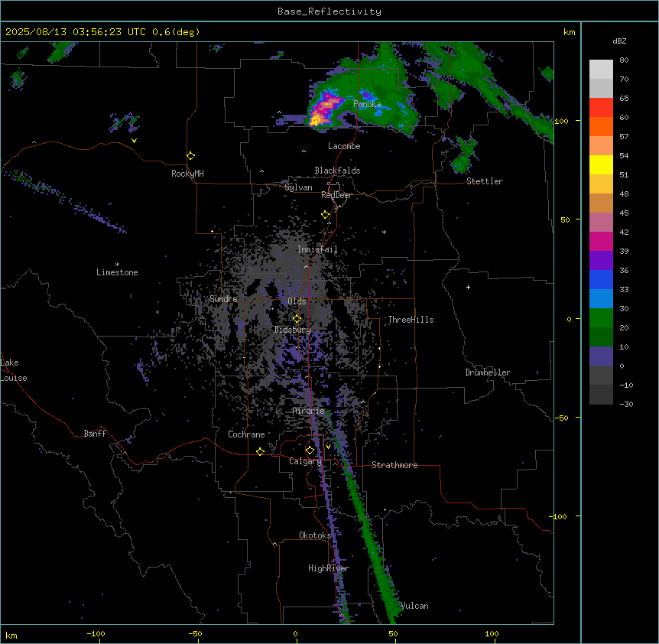This screenshot has height=644, width=659.
Task: Click the asterisk marker above Limestone
Action: click(117, 265)
